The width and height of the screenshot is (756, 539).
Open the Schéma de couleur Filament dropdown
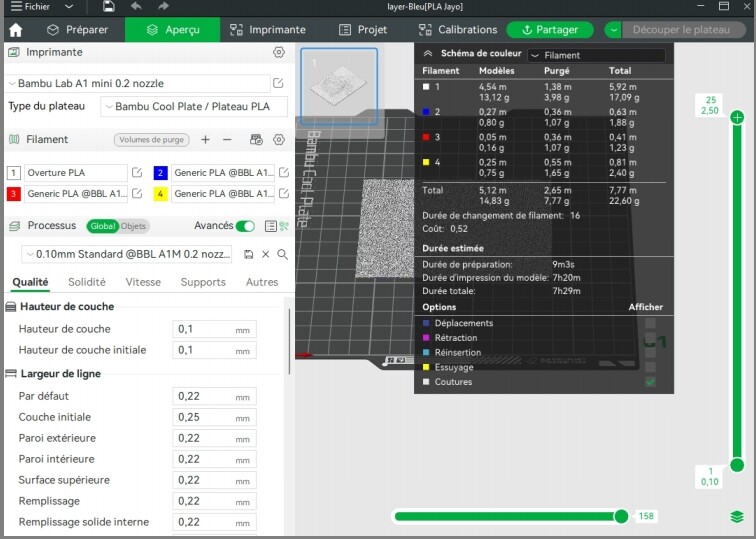[596, 55]
